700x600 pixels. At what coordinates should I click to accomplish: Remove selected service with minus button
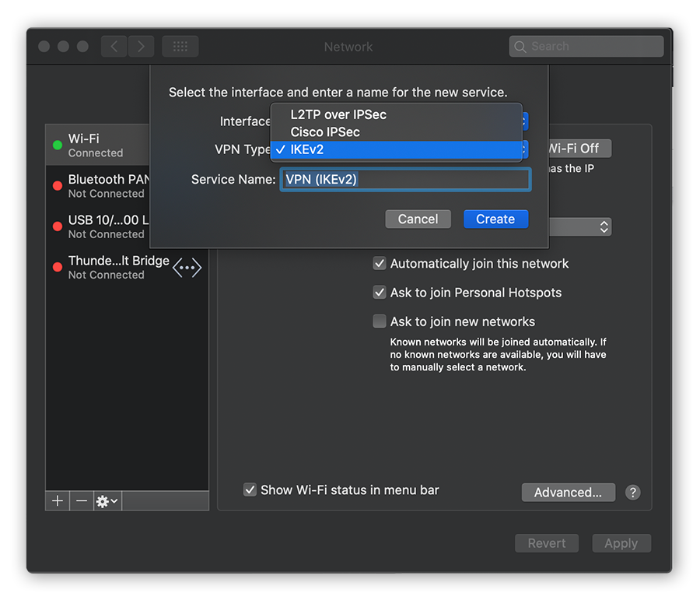pos(81,501)
